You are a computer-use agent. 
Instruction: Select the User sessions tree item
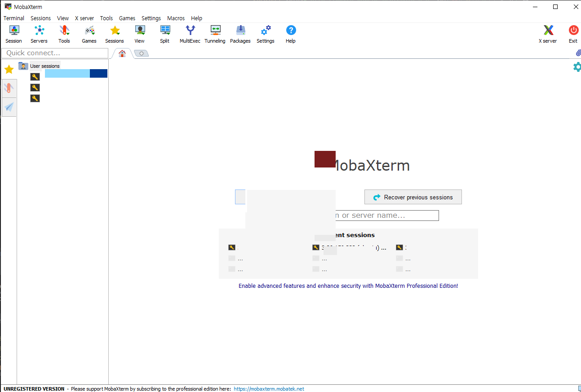point(45,66)
